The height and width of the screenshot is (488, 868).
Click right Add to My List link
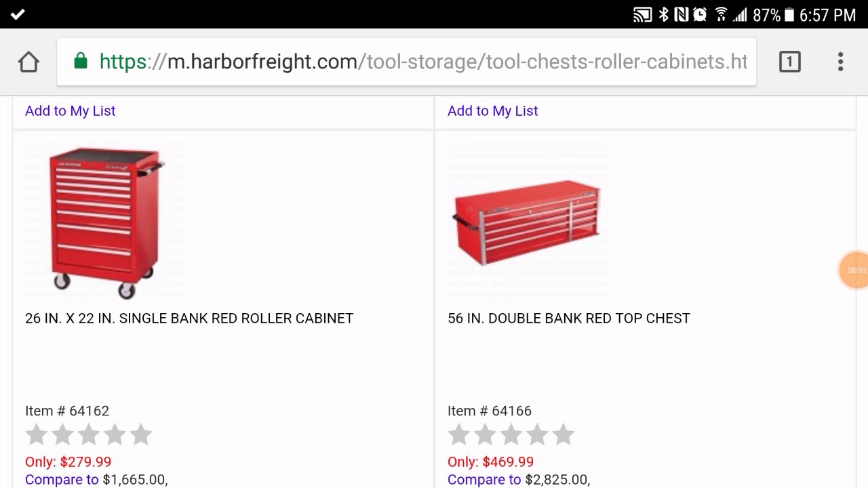[493, 110]
